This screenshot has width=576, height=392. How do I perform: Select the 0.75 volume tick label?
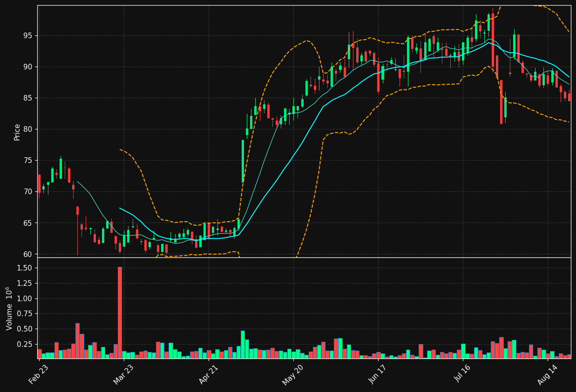[x=26, y=313]
